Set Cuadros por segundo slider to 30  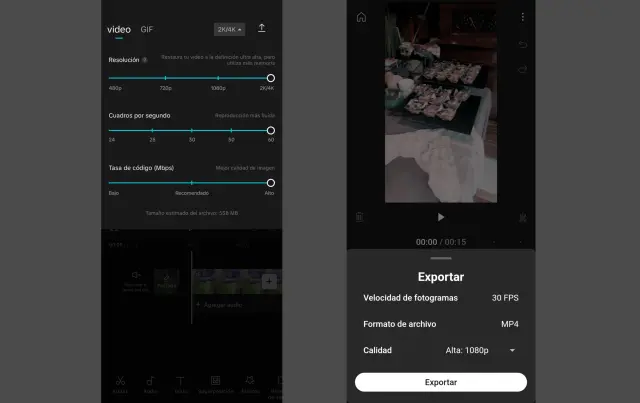(192, 130)
